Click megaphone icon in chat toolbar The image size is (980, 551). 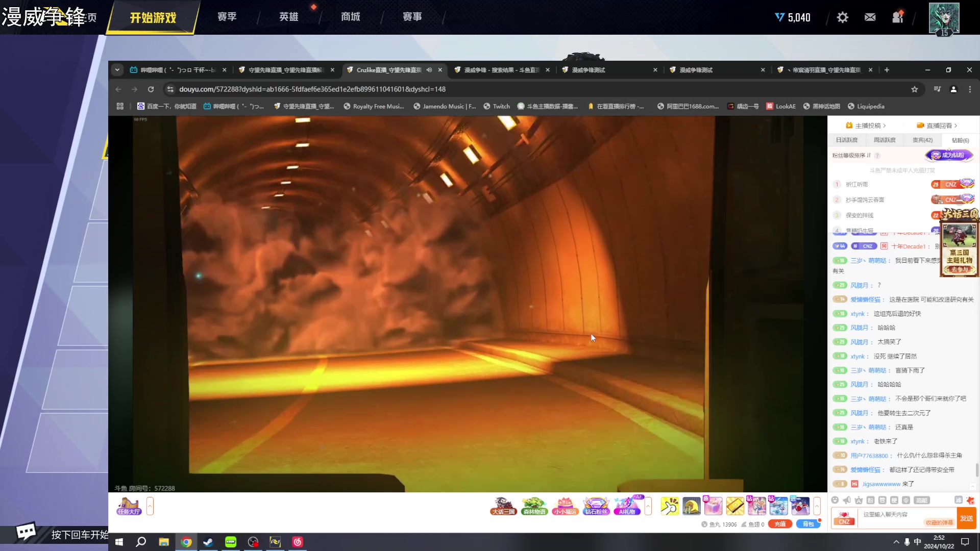point(847,500)
